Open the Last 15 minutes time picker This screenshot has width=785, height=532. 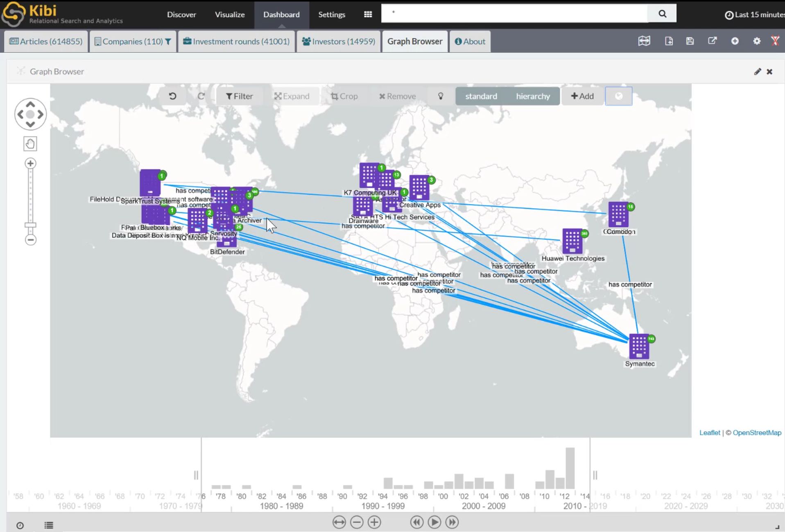(754, 15)
